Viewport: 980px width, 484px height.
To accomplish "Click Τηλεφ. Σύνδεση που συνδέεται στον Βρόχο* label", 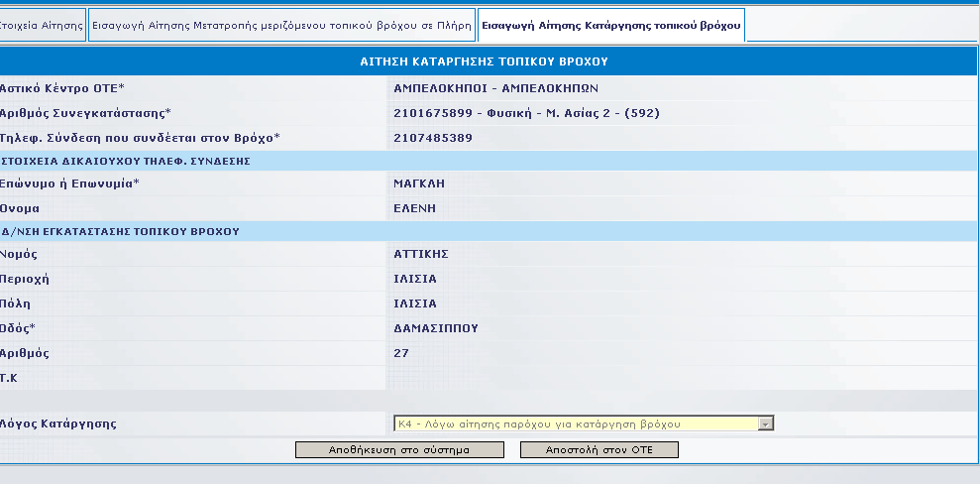I will (140, 138).
